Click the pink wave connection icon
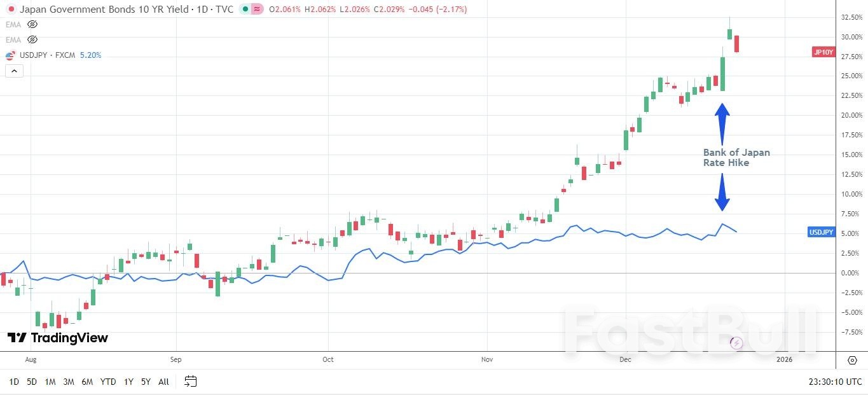The width and height of the screenshot is (868, 395). 258,10
